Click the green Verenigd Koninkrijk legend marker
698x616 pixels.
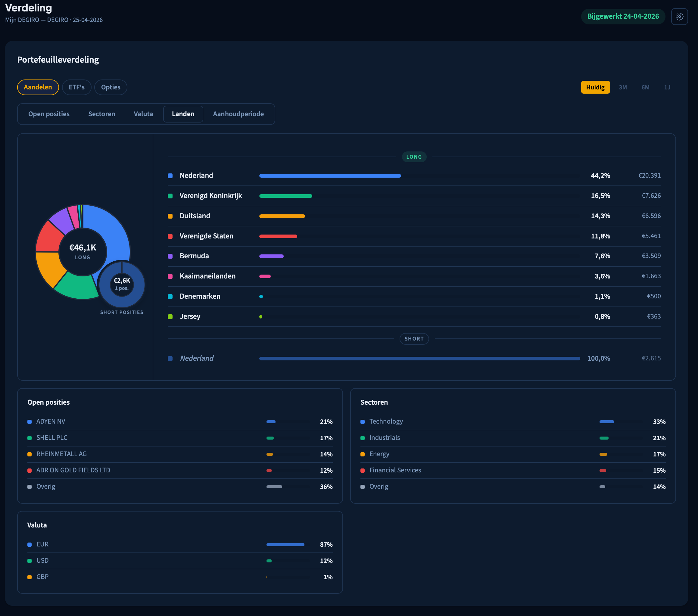click(170, 196)
